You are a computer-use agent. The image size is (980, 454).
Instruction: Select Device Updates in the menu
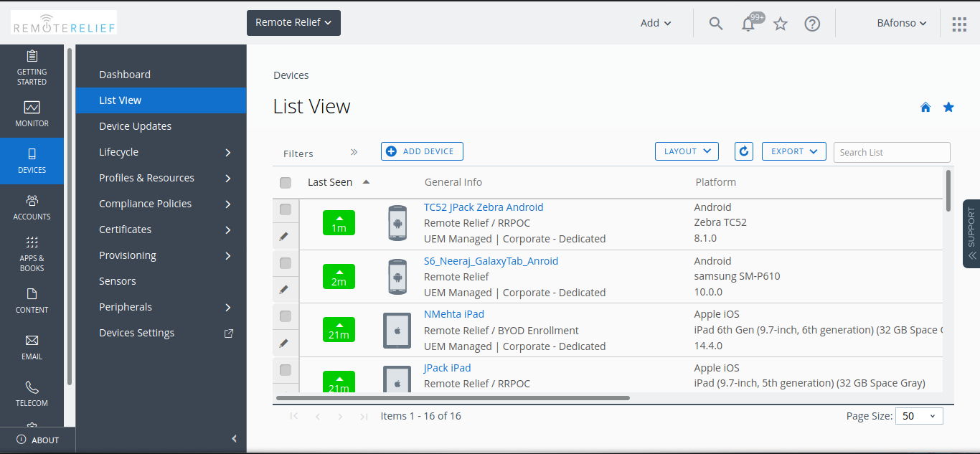[x=136, y=126]
